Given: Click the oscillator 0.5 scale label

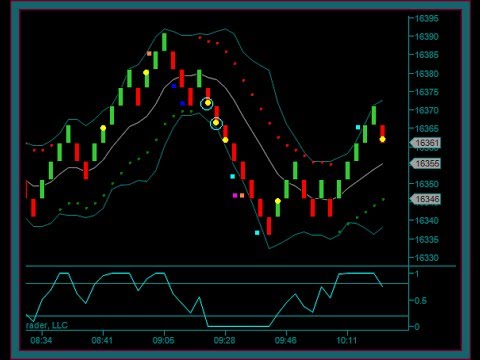Looking at the screenshot, I should coord(420,301).
